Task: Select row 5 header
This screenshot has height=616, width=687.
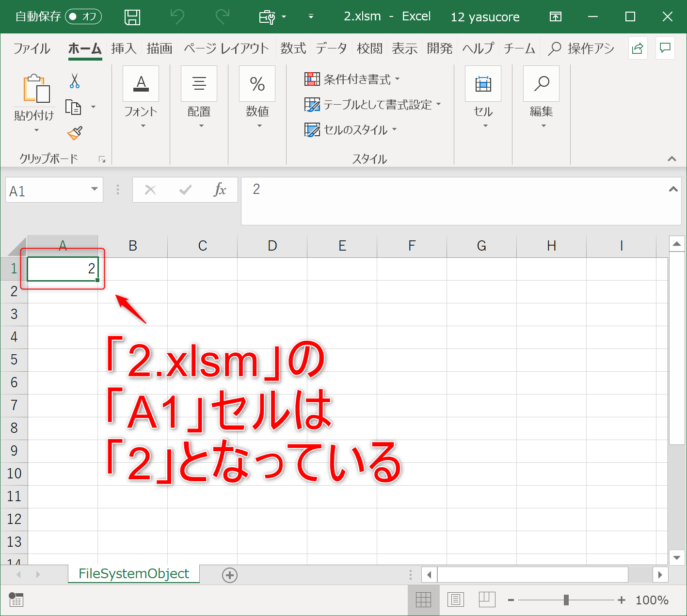Action: [14, 360]
